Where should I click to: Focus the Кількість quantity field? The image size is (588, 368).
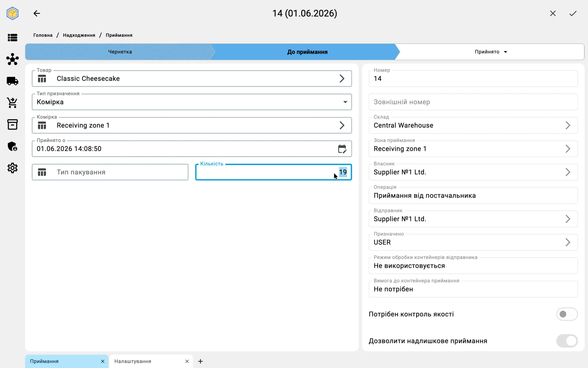tap(273, 172)
